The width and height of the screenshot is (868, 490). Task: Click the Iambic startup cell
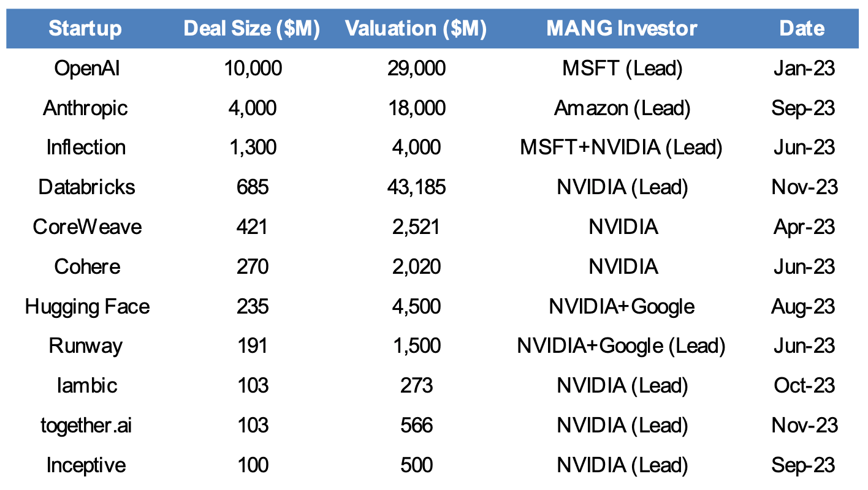click(x=86, y=385)
